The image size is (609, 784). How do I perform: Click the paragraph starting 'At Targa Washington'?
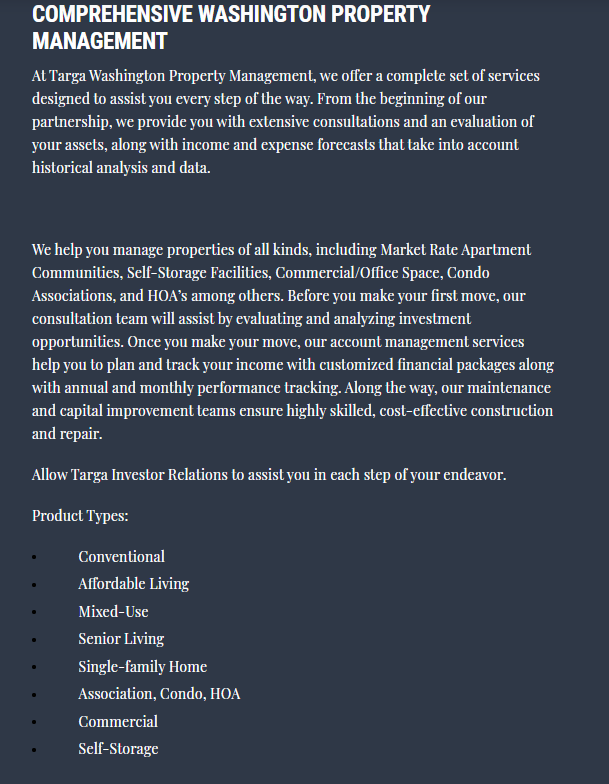[x=286, y=122]
